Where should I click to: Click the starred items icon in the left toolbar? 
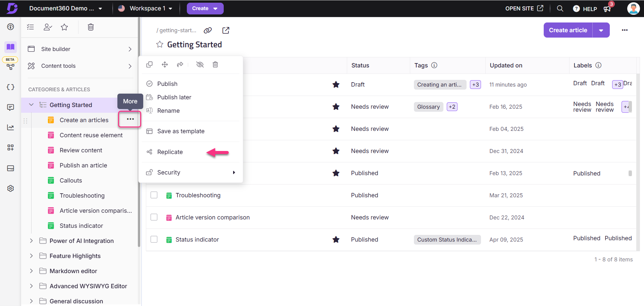[64, 27]
